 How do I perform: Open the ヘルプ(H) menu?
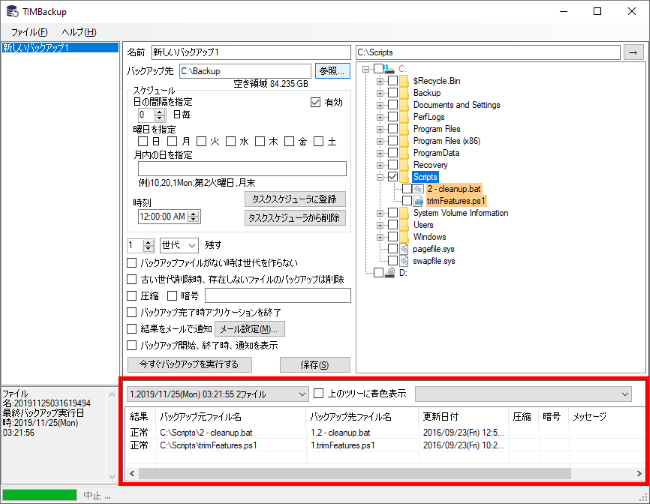[79, 32]
